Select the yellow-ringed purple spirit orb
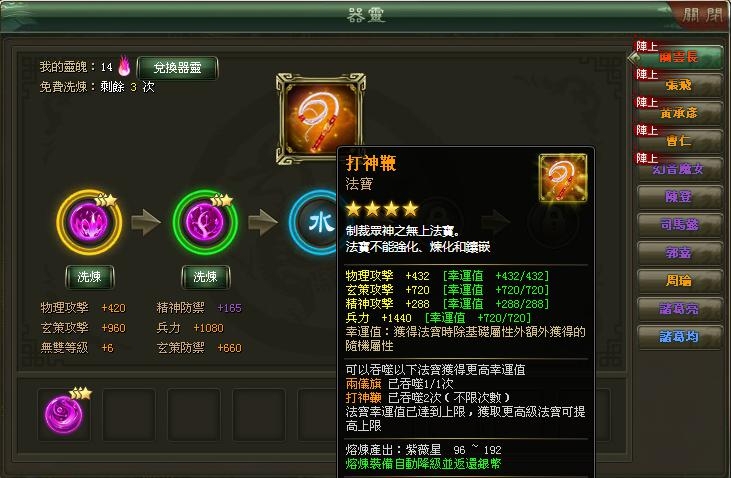The width and height of the screenshot is (731, 478). [89, 222]
